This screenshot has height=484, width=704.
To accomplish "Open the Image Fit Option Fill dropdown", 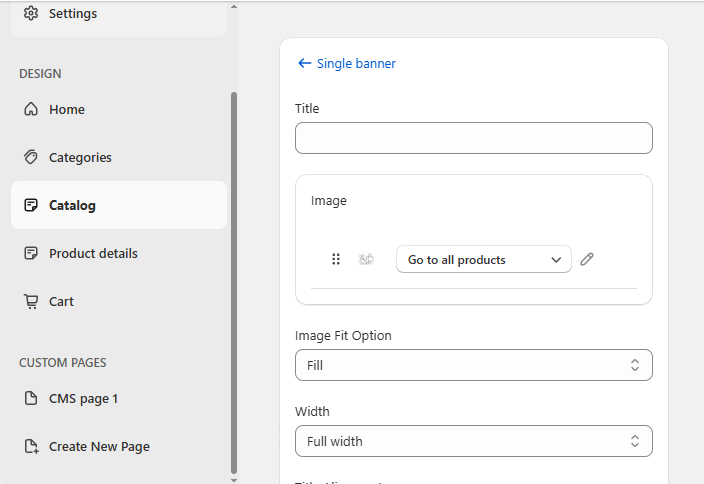I will tap(474, 365).
